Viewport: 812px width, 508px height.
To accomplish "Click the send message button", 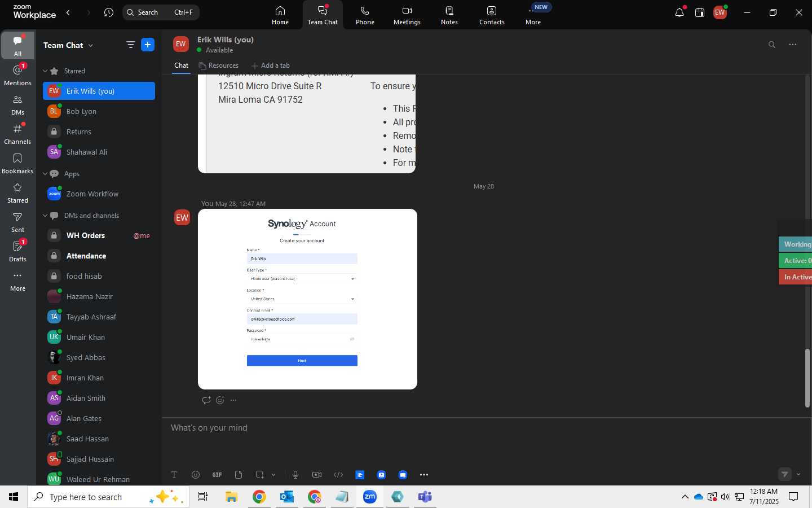I will tap(785, 474).
